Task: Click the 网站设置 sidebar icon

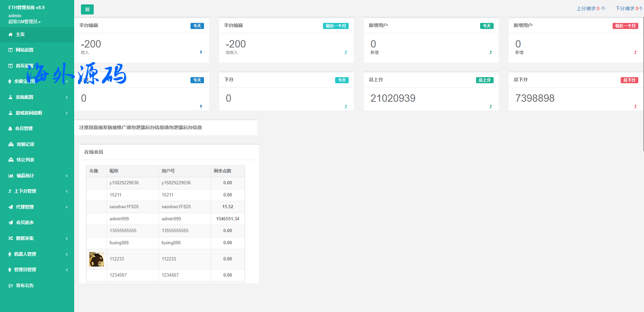Action: click(x=10, y=50)
